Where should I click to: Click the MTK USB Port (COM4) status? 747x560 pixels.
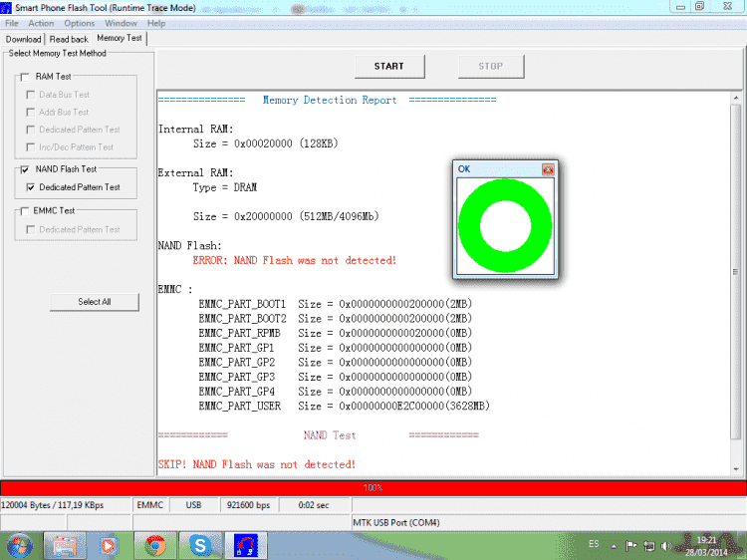[x=395, y=523]
